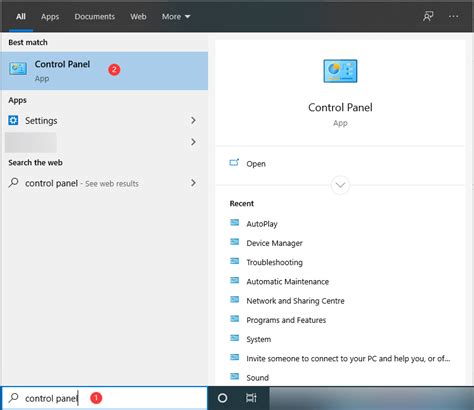Open the three-dot options menu
The image size is (474, 410).
tap(453, 16)
